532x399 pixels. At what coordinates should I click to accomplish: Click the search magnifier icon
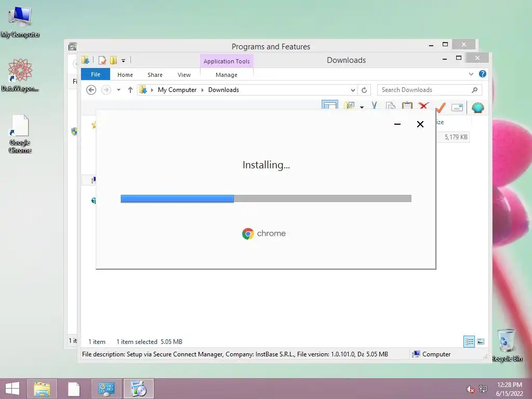pyautogui.click(x=475, y=90)
